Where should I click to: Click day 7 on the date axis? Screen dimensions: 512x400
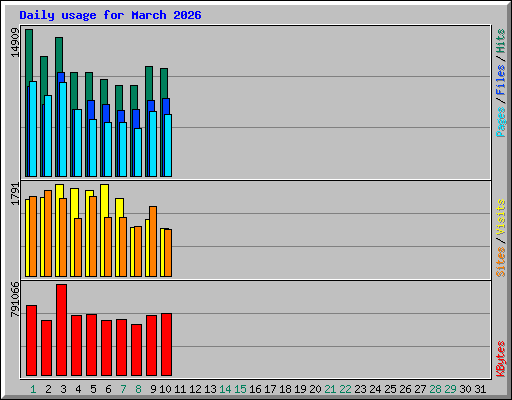123,389
